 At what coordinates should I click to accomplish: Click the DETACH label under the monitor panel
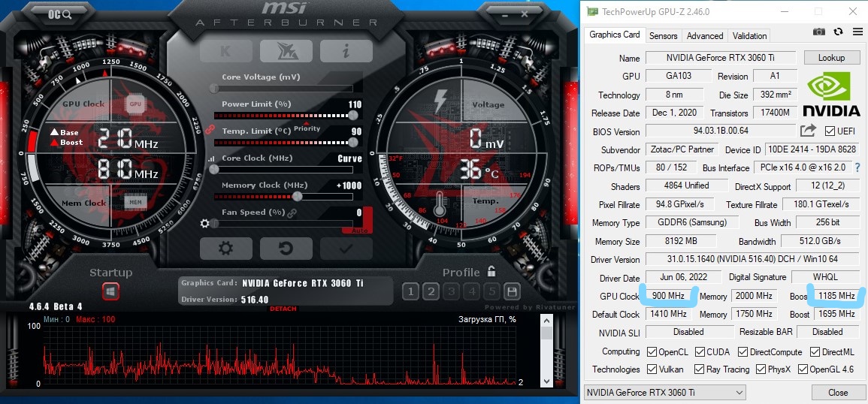pyautogui.click(x=283, y=309)
